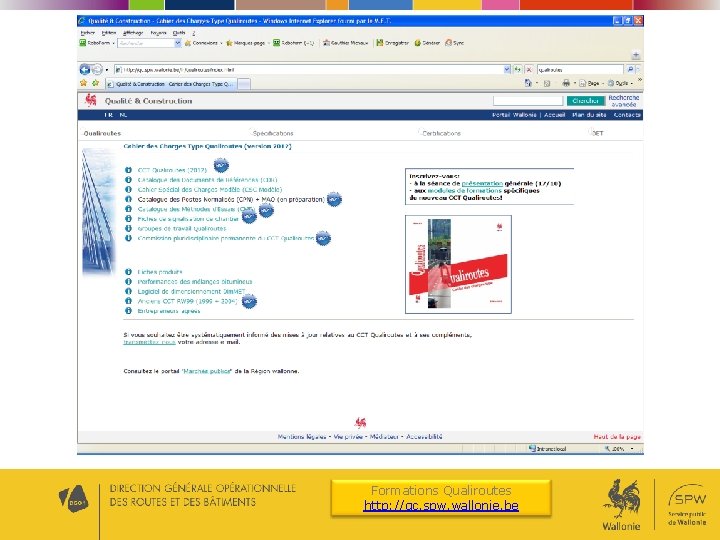Viewport: 720px width, 540px height.
Task: Expand the command bar chevron overflow
Action: 639,80
